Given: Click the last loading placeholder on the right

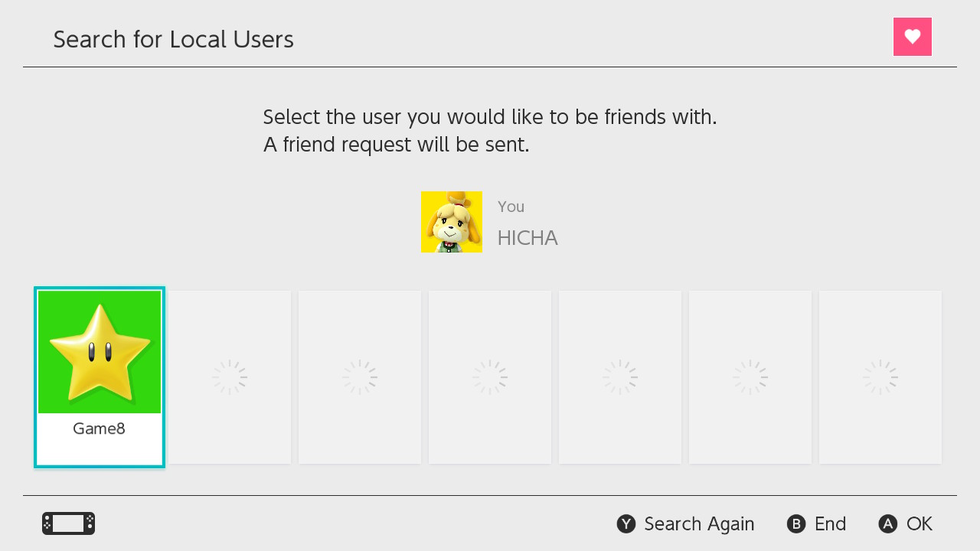Looking at the screenshot, I should [x=880, y=377].
